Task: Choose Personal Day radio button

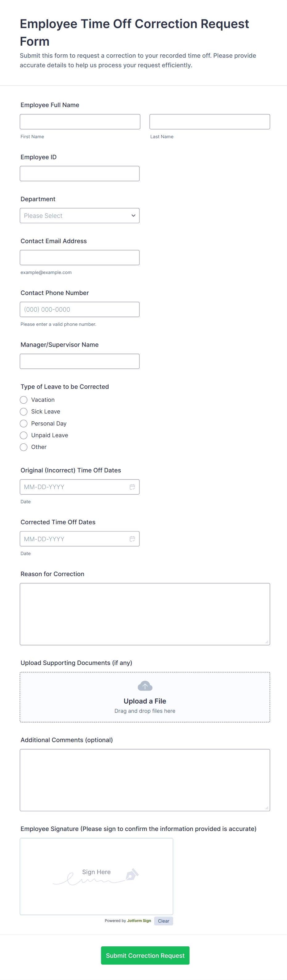Action: pyautogui.click(x=23, y=423)
